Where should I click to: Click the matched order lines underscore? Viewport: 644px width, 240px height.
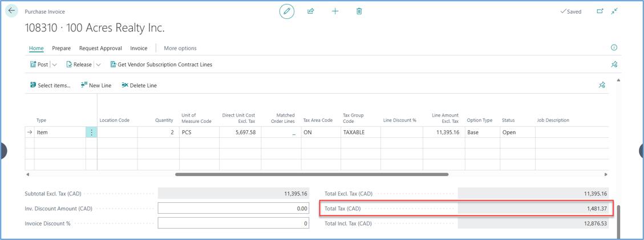pyautogui.click(x=294, y=133)
